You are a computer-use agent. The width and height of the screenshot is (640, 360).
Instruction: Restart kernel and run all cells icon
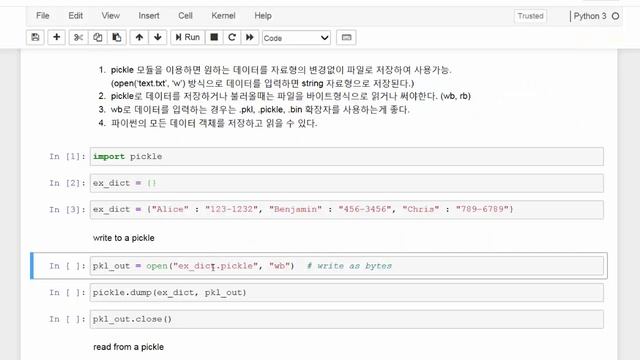(250, 38)
